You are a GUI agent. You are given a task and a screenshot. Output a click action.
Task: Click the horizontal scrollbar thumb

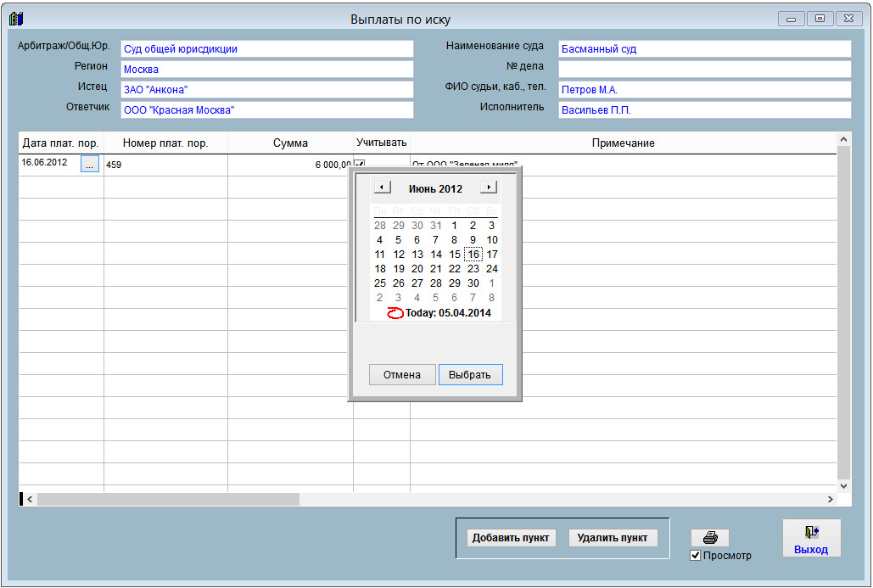click(168, 500)
